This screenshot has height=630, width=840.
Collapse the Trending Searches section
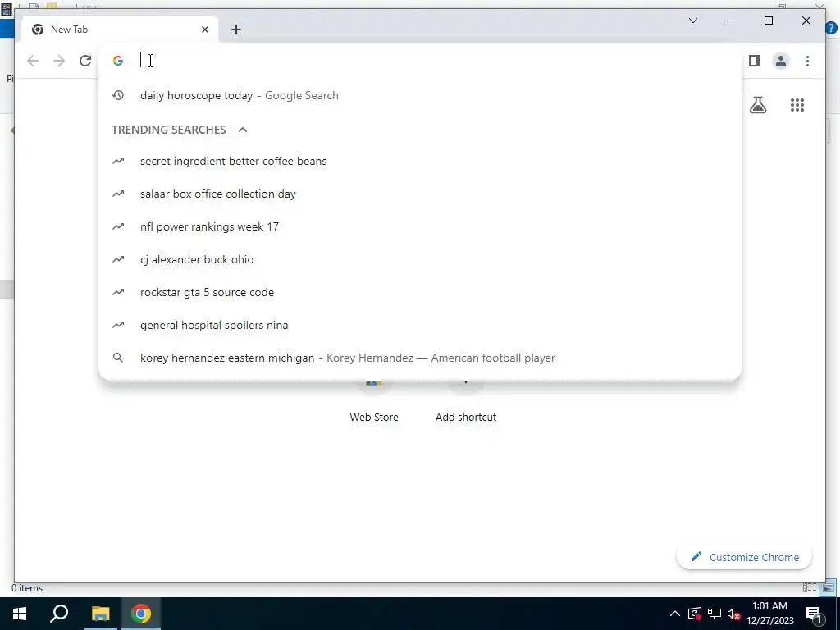tap(243, 130)
